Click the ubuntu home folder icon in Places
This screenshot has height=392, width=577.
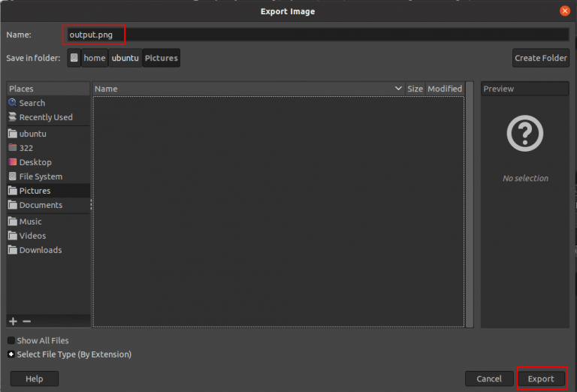click(13, 134)
